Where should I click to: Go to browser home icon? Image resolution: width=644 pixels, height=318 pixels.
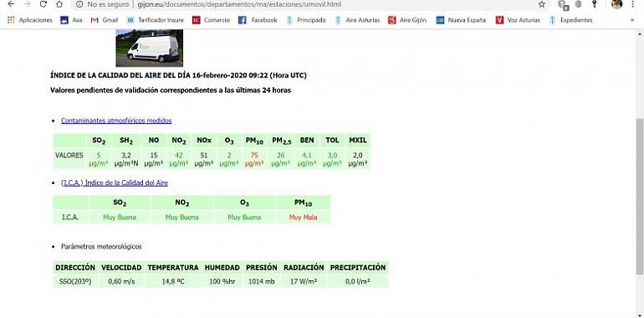59,4
